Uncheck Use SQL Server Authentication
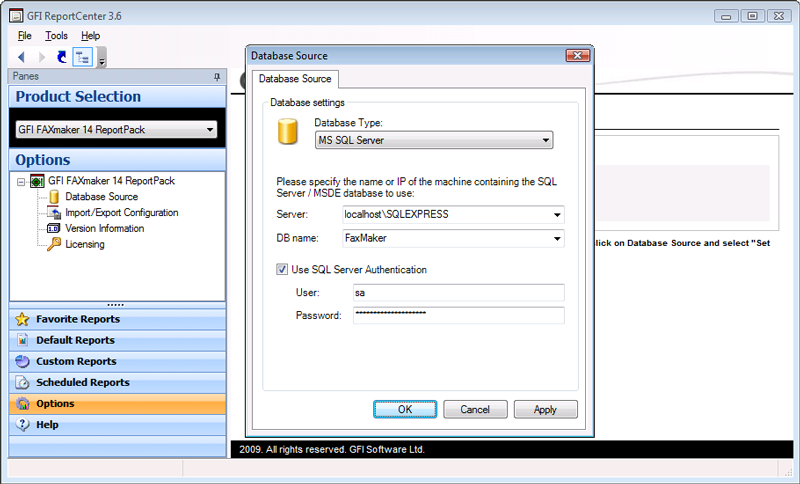The height and width of the screenshot is (484, 800). tap(282, 269)
